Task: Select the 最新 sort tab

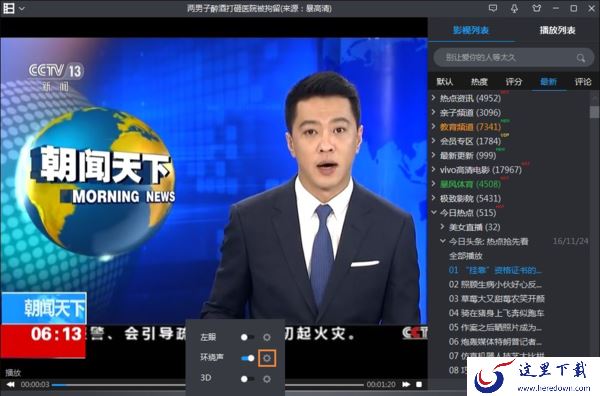Action: tap(548, 81)
